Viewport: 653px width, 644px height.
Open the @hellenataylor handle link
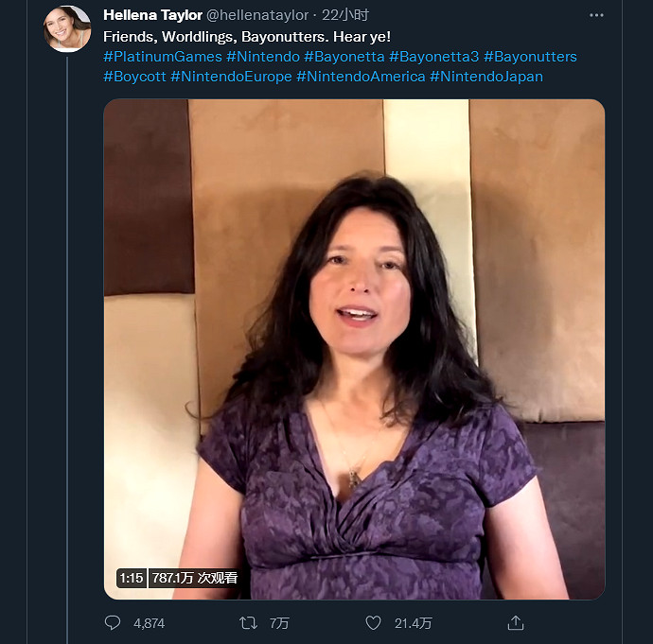259,16
